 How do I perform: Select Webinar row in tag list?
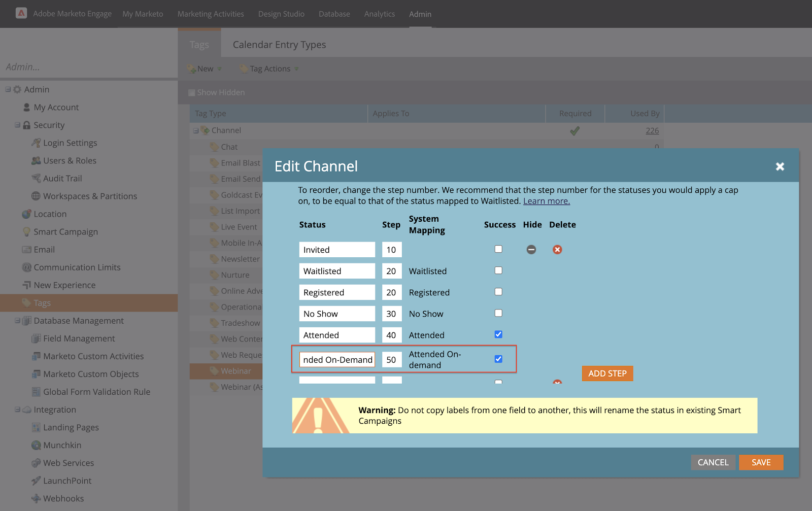click(226, 371)
